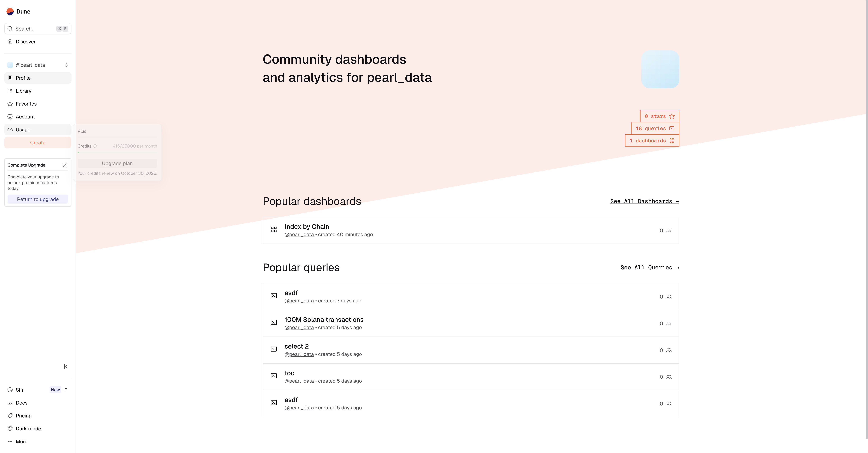Click the star icon beside 0 stars
Image resolution: width=868 pixels, height=453 pixels.
click(x=672, y=116)
